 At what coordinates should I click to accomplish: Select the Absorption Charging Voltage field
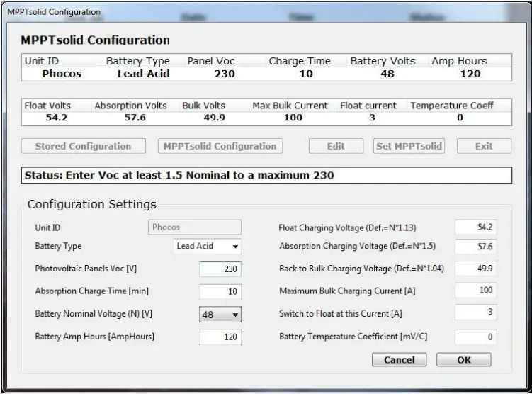coord(475,247)
